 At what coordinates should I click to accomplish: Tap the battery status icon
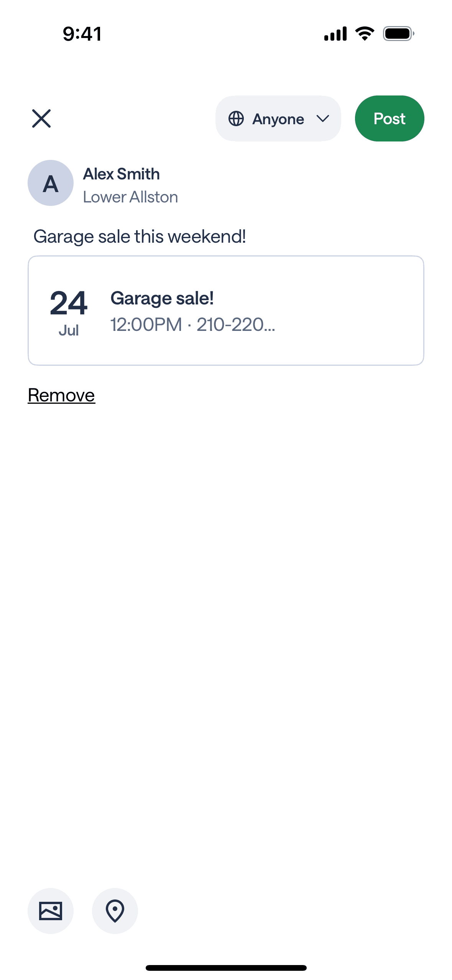pyautogui.click(x=398, y=34)
